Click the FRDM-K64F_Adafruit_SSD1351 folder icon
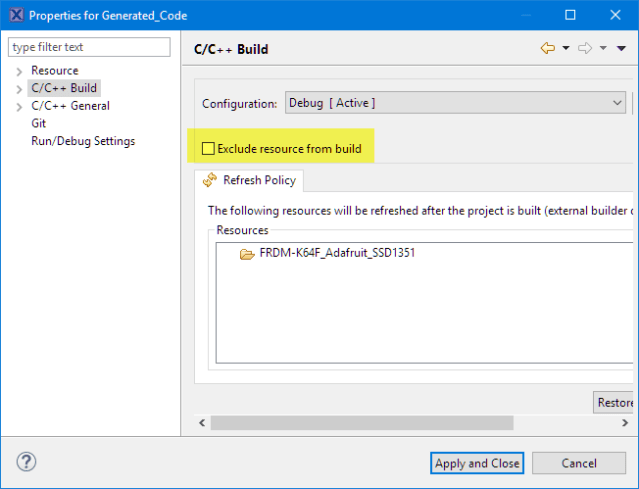 [x=247, y=254]
